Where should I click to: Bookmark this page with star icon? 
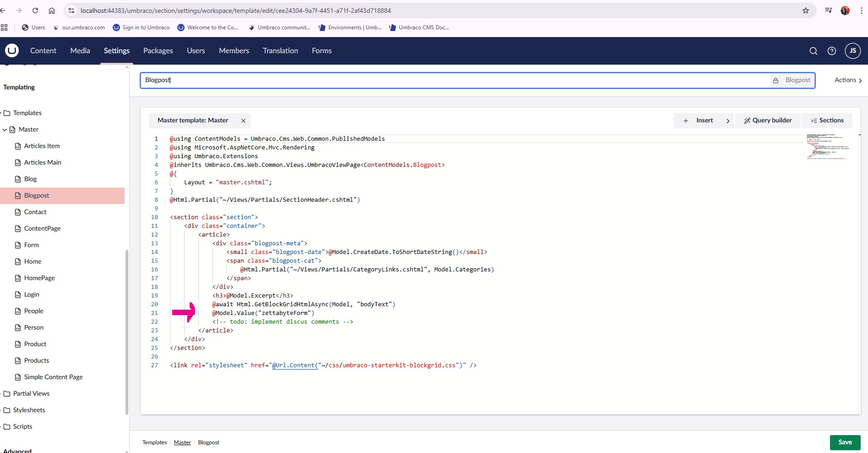click(805, 11)
